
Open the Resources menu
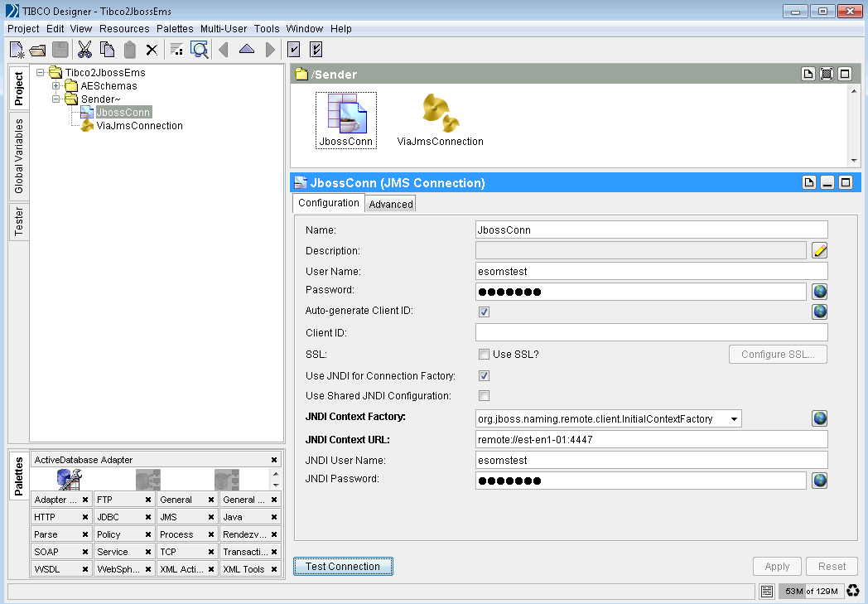click(124, 29)
